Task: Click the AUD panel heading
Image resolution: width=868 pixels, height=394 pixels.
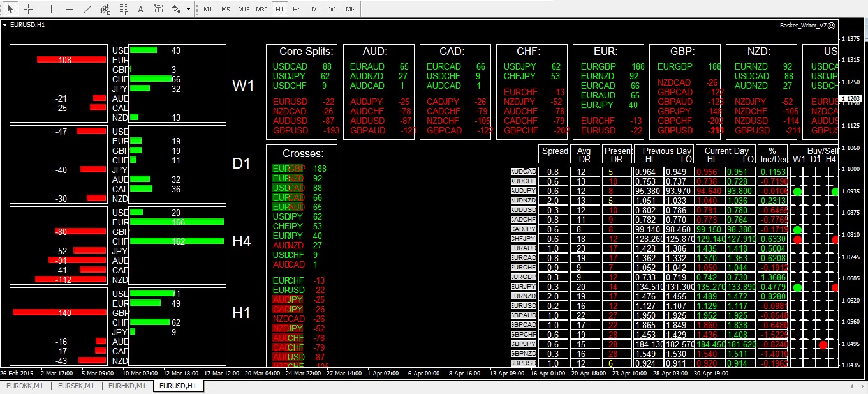Action: (375, 52)
